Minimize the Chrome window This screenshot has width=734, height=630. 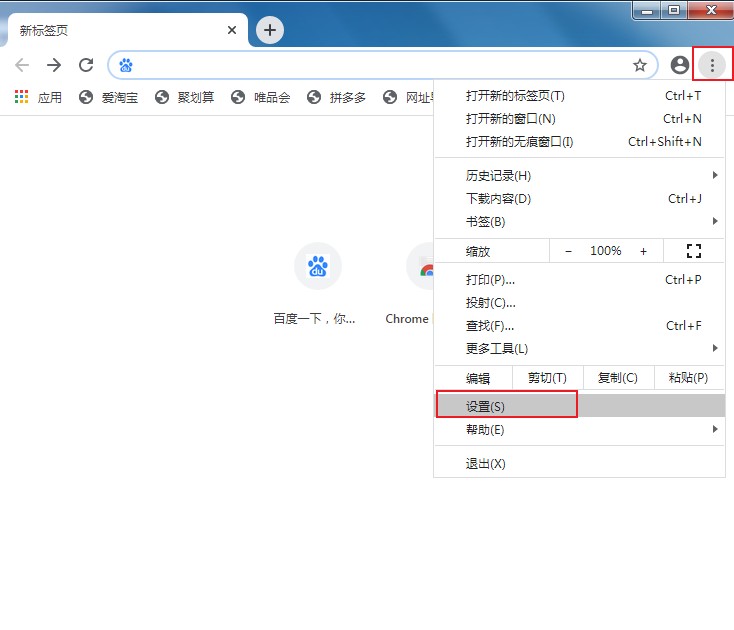[x=647, y=10]
